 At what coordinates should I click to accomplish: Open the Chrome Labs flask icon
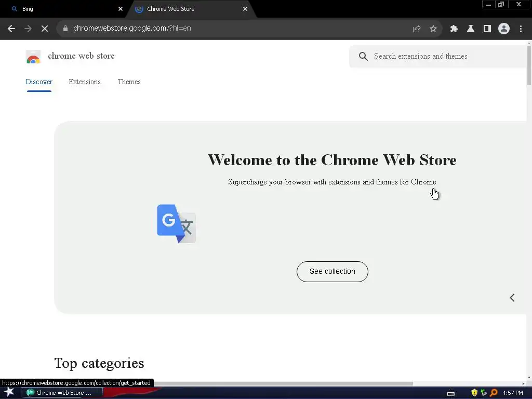pos(471,29)
